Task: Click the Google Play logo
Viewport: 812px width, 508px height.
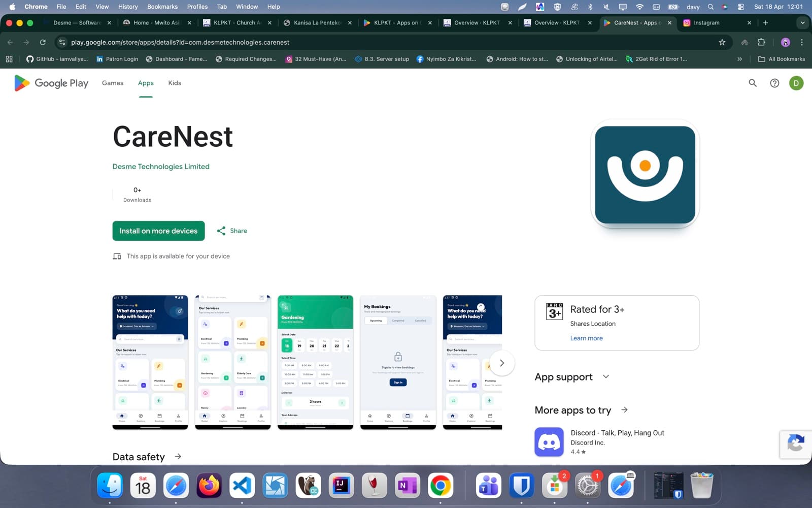Action: click(51, 83)
